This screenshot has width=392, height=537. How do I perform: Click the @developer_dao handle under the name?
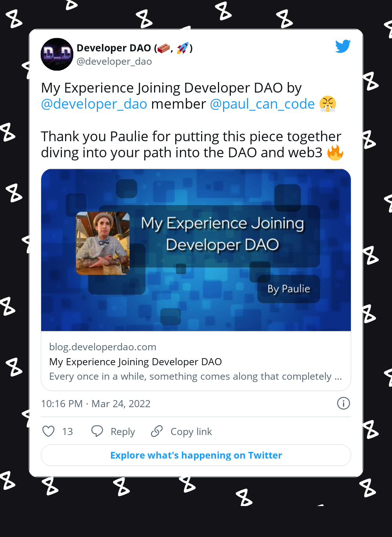click(114, 61)
